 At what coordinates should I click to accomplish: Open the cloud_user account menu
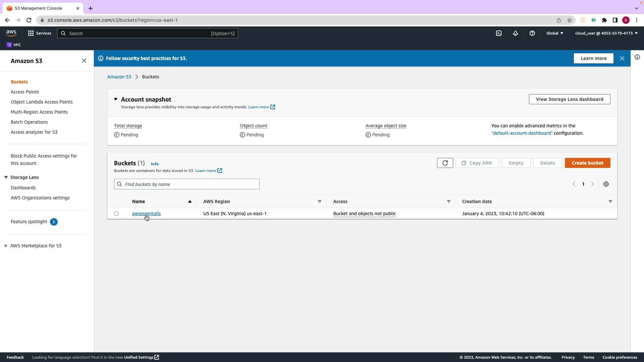[x=606, y=33]
